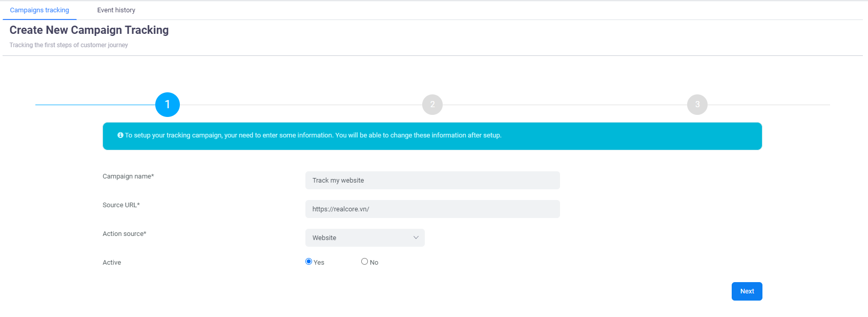The image size is (868, 317).
Task: Click the 'Campaign name*' label
Action: [128, 176]
